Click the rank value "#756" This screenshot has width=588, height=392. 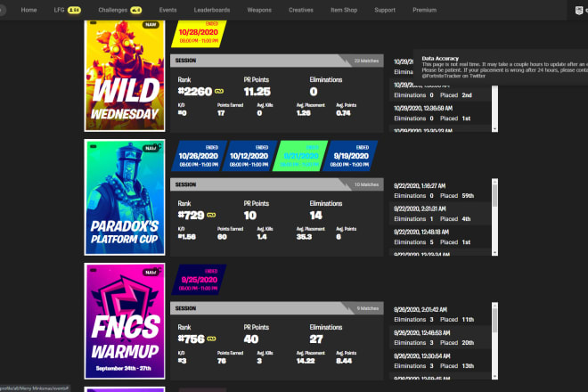coord(192,339)
